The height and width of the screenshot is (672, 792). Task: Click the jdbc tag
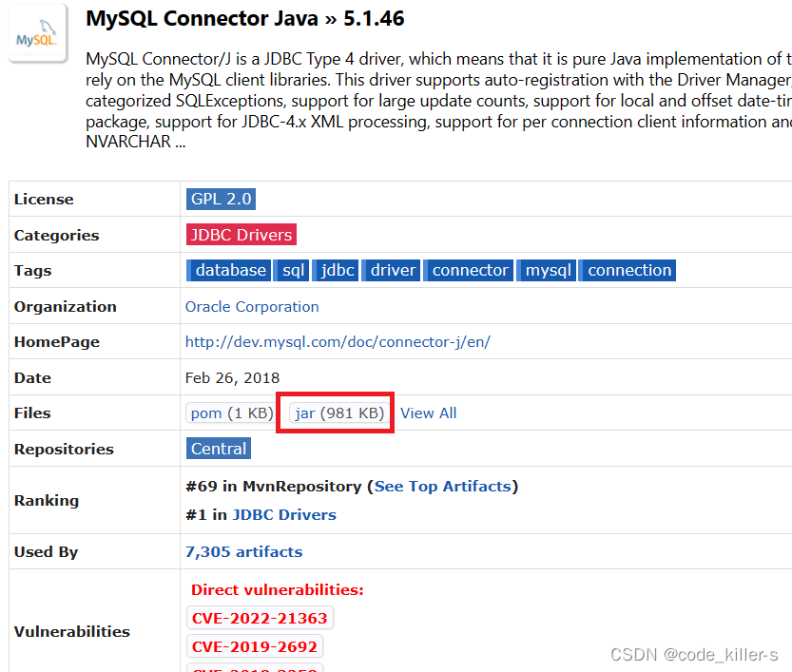[x=336, y=270]
